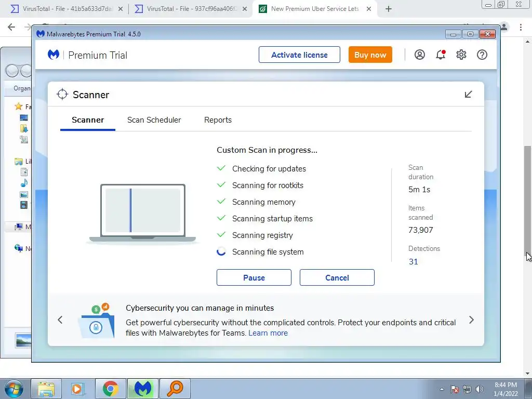The height and width of the screenshot is (399, 532).
Task: Click the Buy now button
Action: [370, 55]
